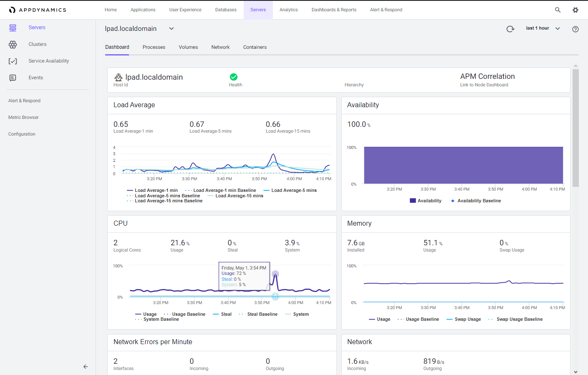Toggle CPU Usage legend series
Viewport: 588px width, 375px height.
146,314
